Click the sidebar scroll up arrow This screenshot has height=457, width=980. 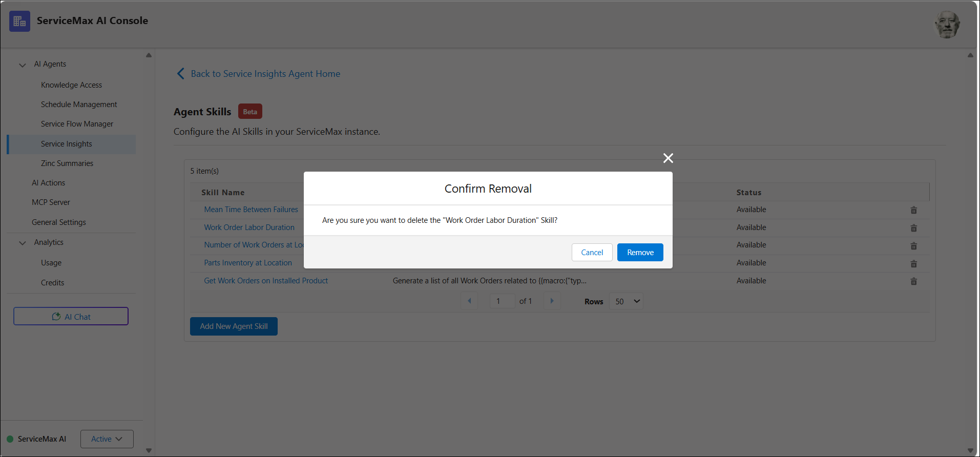149,55
